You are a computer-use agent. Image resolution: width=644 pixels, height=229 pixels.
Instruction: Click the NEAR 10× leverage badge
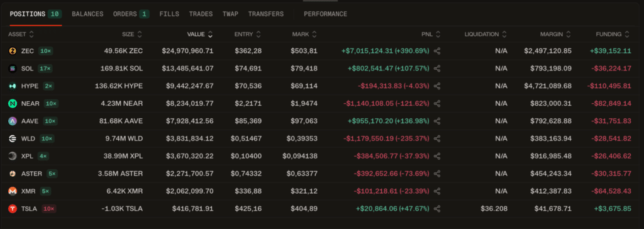[x=51, y=104]
